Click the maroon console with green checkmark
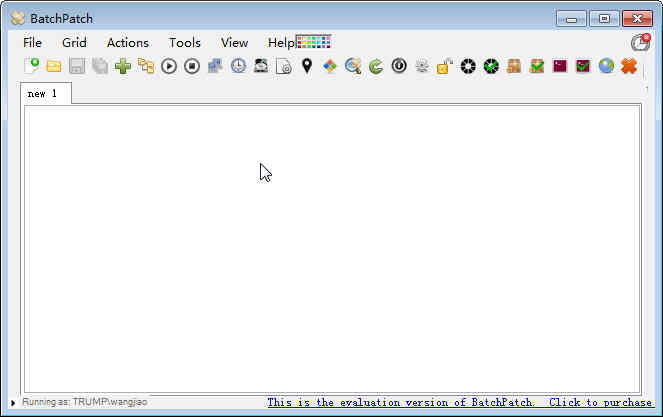 tap(583, 66)
